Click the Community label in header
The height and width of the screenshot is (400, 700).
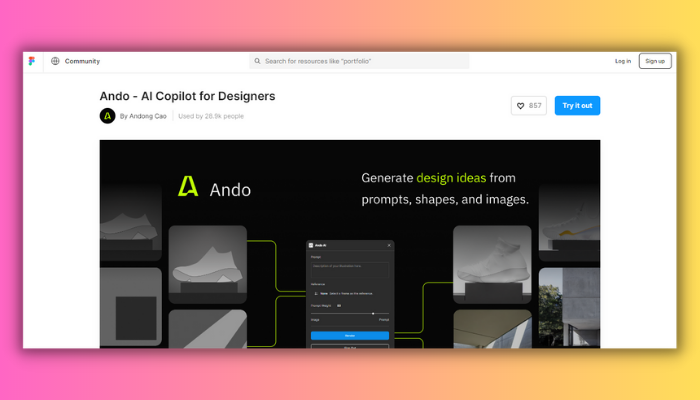coord(82,61)
